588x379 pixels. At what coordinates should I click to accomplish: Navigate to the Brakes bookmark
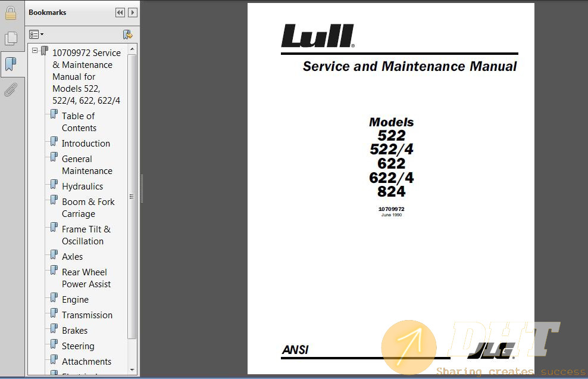click(x=74, y=331)
